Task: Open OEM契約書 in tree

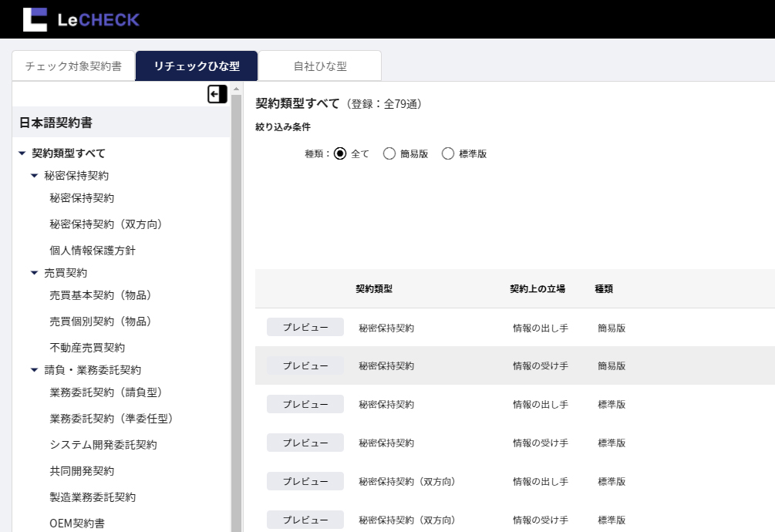Action: tap(77, 523)
